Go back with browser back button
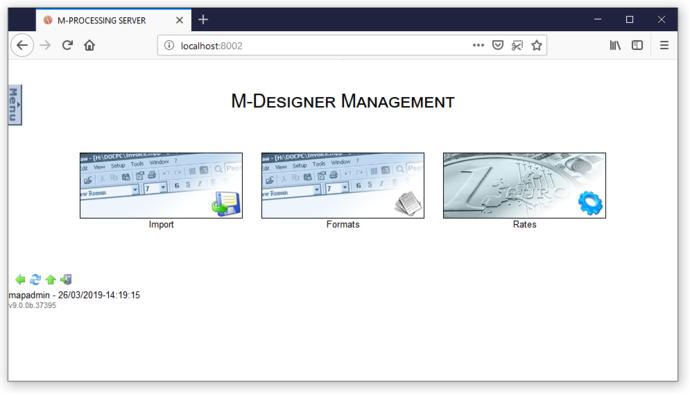Screen dimensions: 690x394 click(22, 45)
